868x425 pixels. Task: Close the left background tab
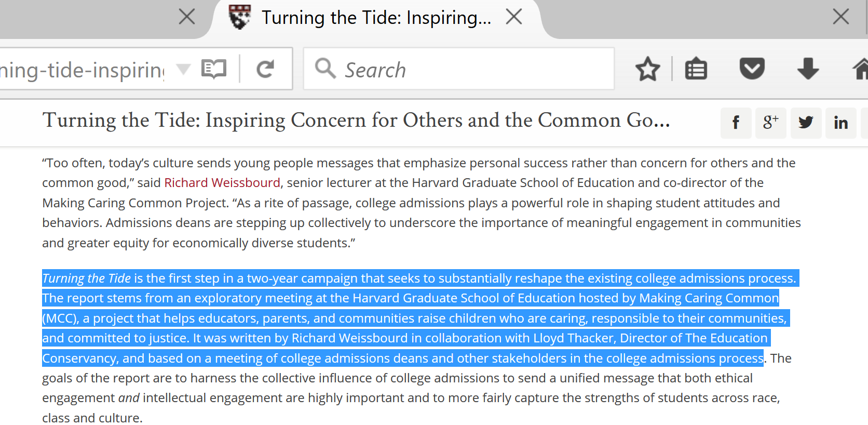coord(187,17)
